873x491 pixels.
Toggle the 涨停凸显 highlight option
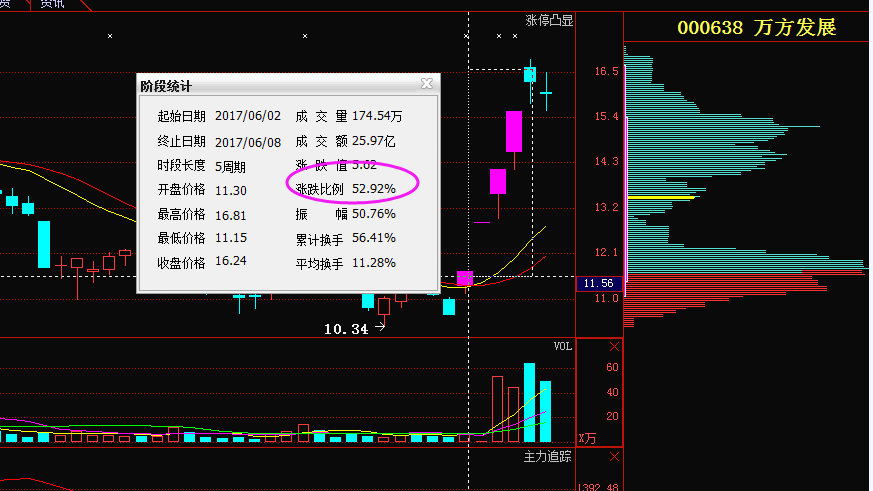coord(549,20)
